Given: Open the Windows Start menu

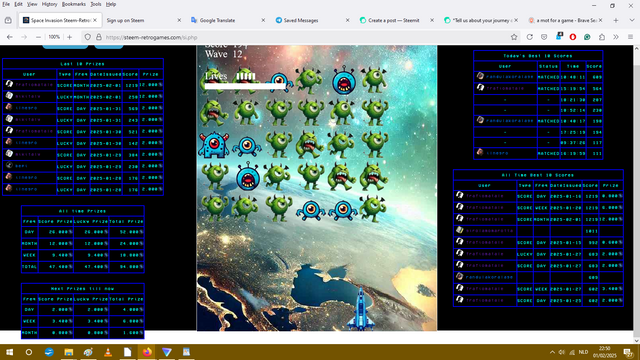Looking at the screenshot, I should (9, 352).
